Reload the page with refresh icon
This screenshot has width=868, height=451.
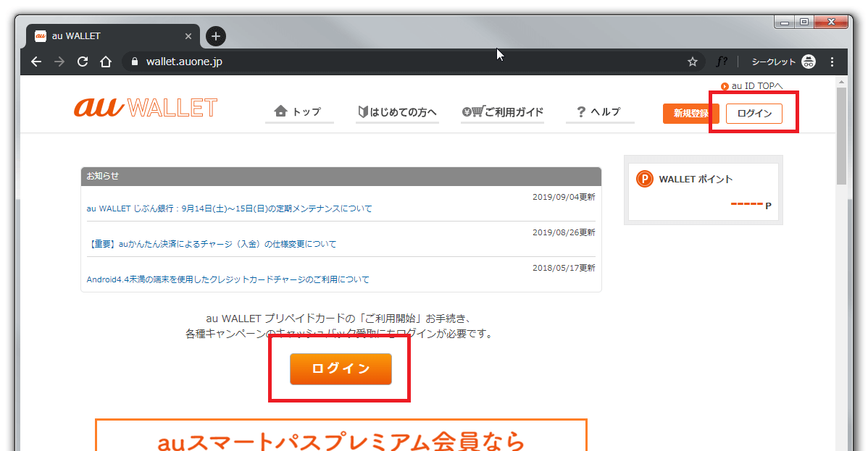[x=83, y=62]
